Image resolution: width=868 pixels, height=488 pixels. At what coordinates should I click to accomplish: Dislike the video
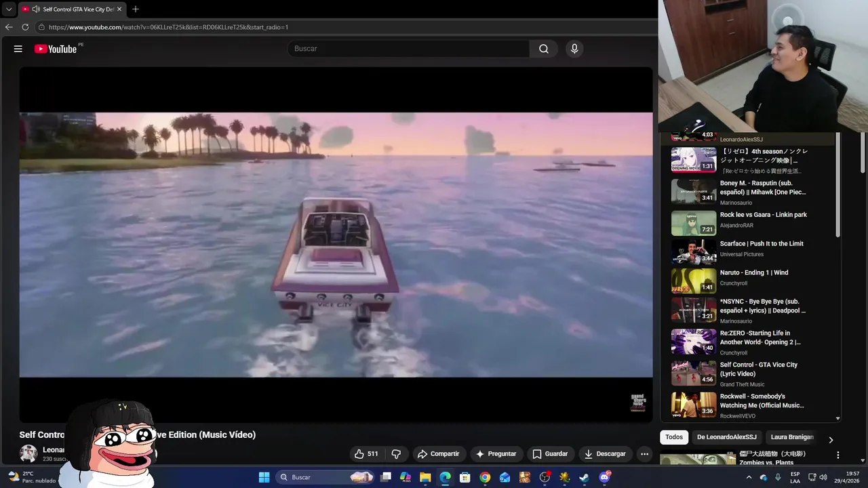[397, 454]
